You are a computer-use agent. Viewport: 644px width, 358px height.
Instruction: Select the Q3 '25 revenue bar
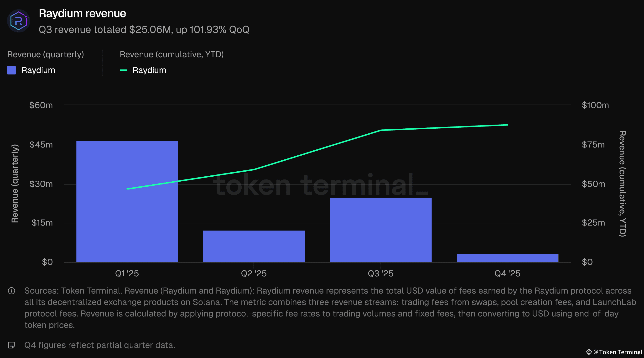click(380, 230)
